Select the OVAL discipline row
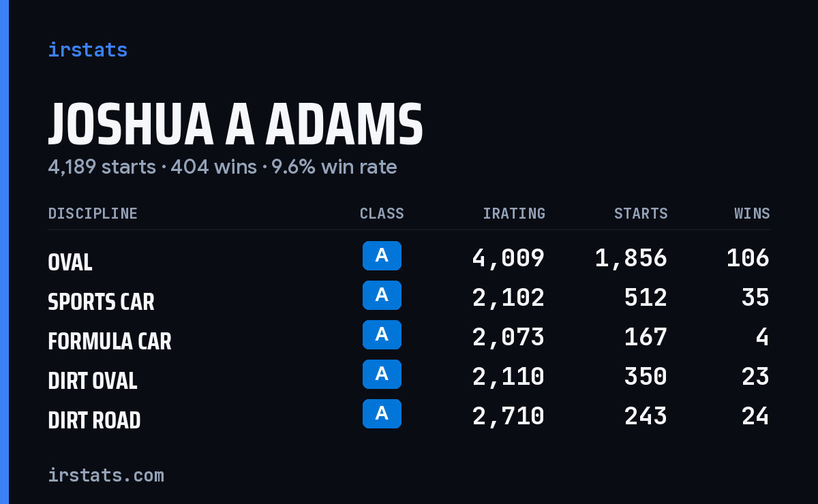This screenshot has height=504, width=818. (x=409, y=258)
